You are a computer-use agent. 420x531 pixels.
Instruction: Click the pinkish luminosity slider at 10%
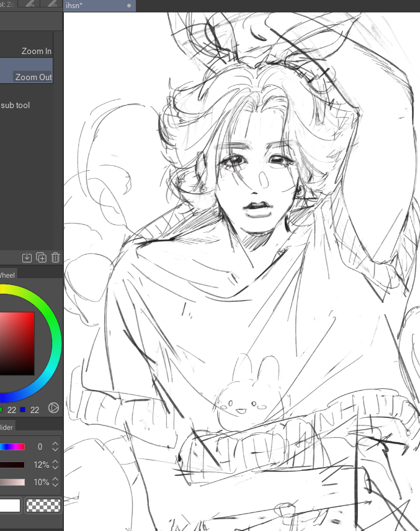point(12,482)
